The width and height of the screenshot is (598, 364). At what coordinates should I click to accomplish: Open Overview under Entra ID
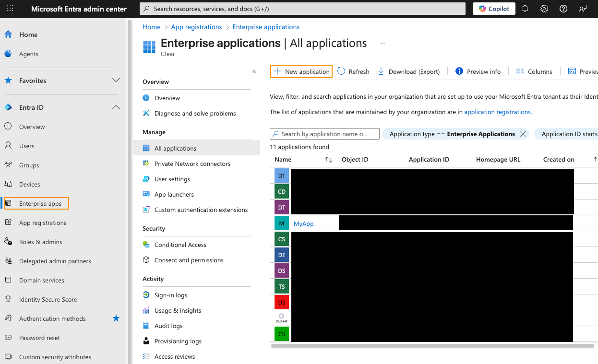(32, 127)
